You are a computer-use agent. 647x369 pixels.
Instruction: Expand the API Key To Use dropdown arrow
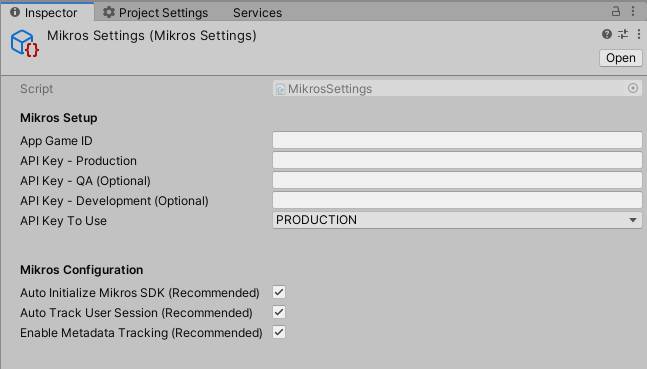click(633, 220)
